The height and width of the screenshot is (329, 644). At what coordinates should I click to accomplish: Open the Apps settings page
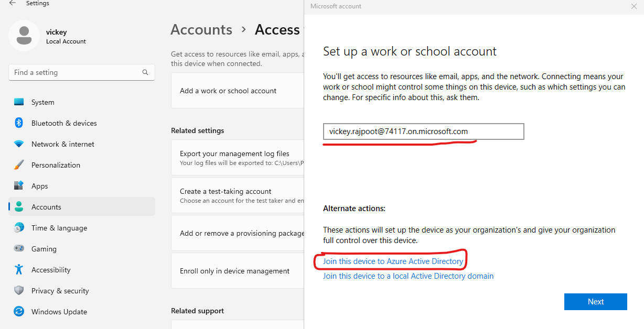[x=82, y=186]
